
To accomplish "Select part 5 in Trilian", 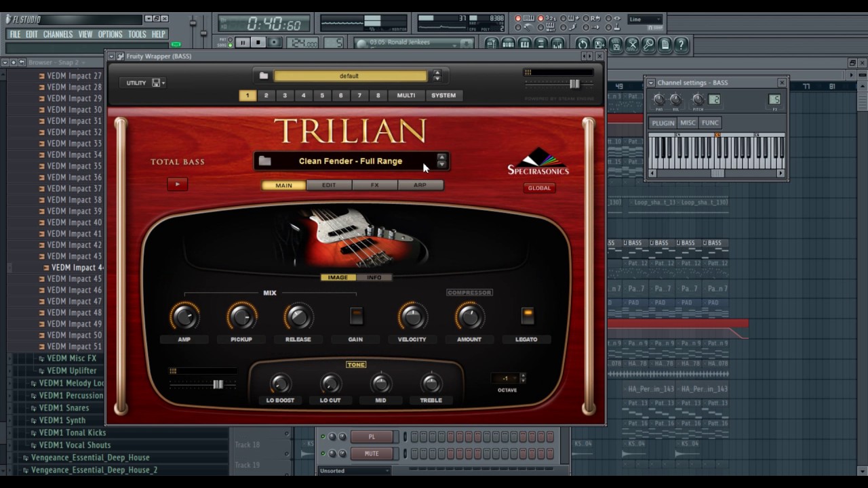I will pos(322,96).
